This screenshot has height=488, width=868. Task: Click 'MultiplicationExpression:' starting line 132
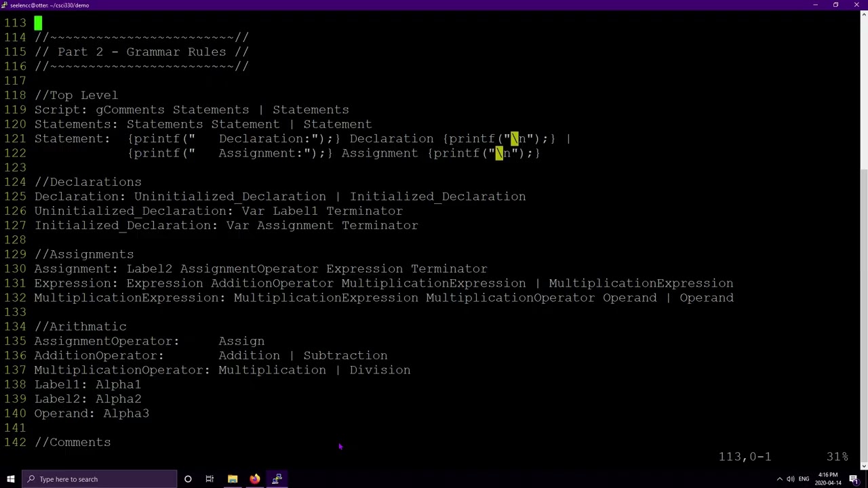click(130, 298)
